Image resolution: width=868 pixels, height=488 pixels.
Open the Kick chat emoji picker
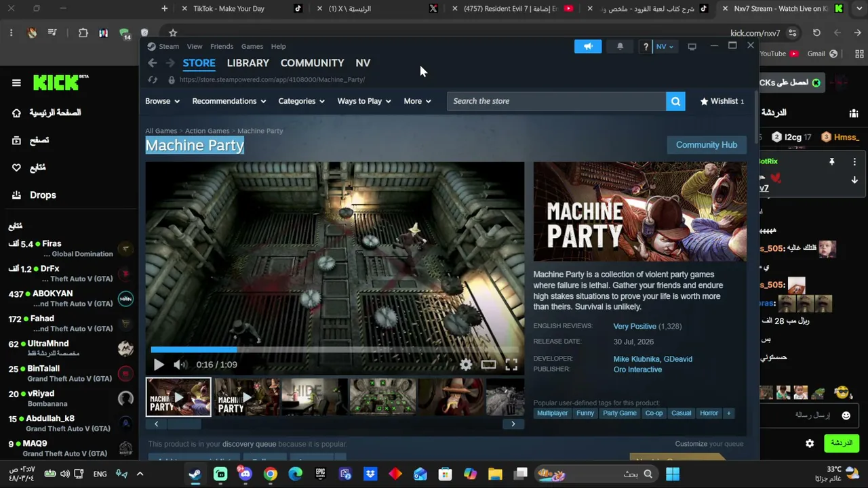[x=846, y=415]
